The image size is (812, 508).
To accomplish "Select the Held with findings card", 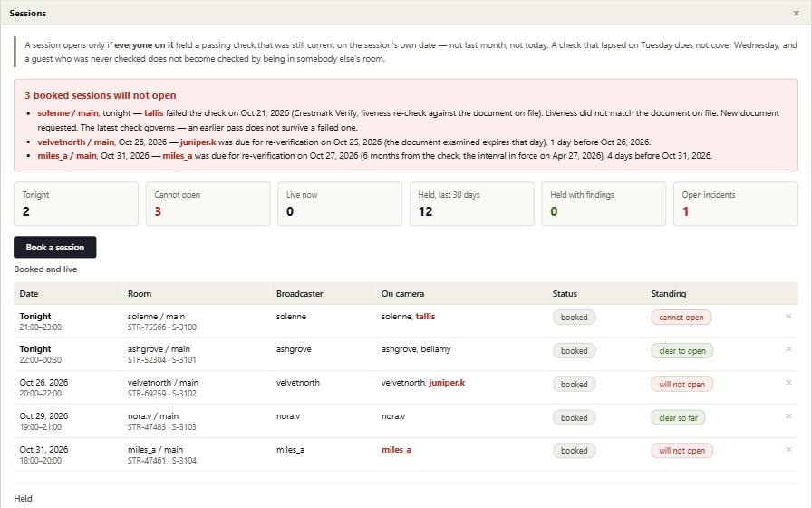I will 604,204.
